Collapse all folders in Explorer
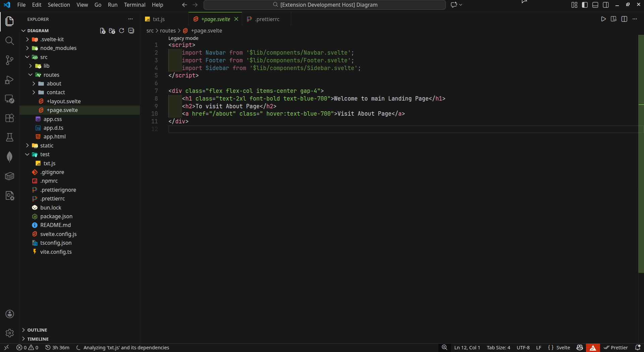Image resolution: width=644 pixels, height=352 pixels. (x=131, y=31)
